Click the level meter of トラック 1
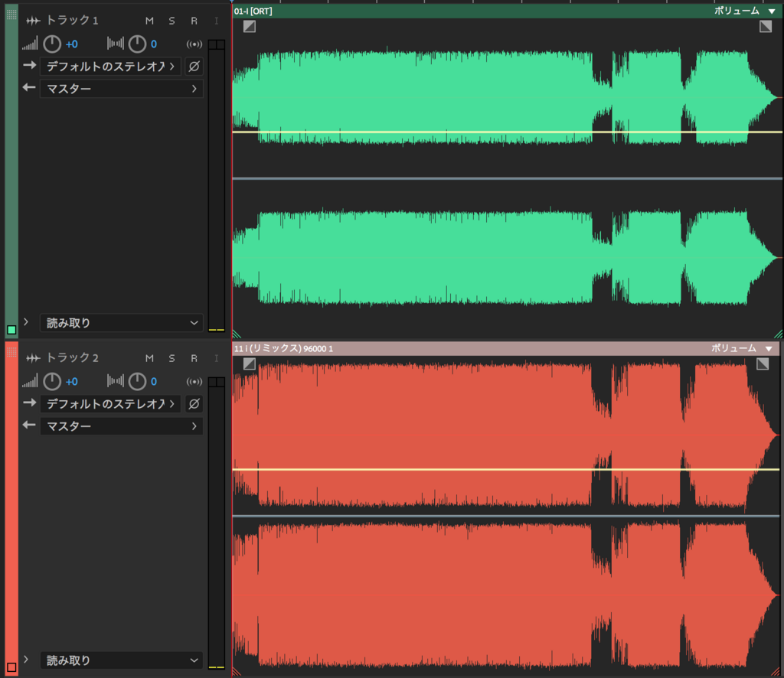Viewport: 784px width, 678px height. 217,185
